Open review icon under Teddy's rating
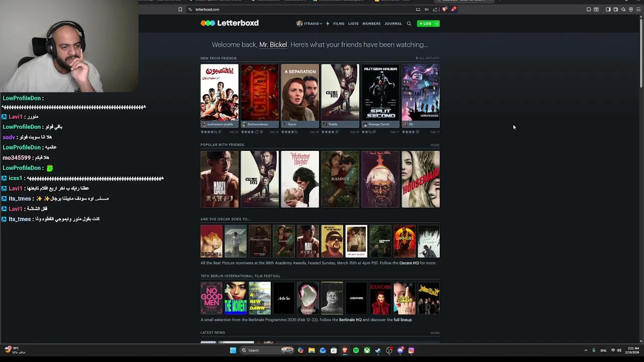The image size is (644, 362). [337, 132]
